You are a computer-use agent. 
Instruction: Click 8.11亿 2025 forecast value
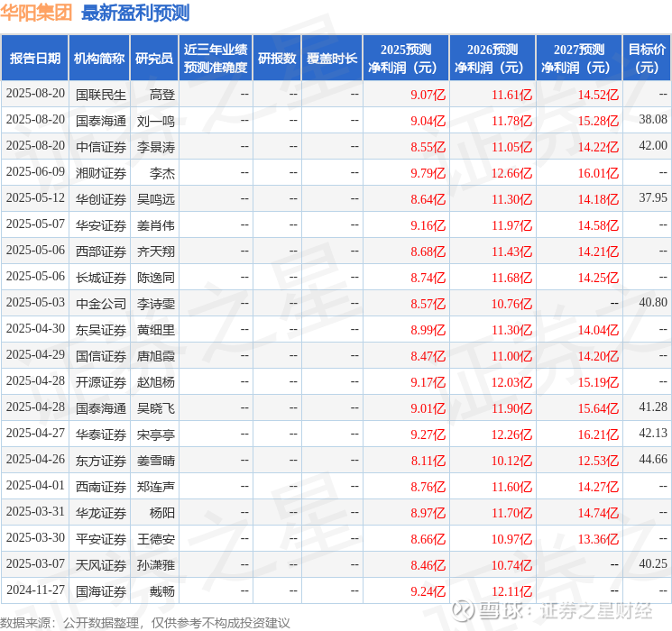[x=428, y=461]
